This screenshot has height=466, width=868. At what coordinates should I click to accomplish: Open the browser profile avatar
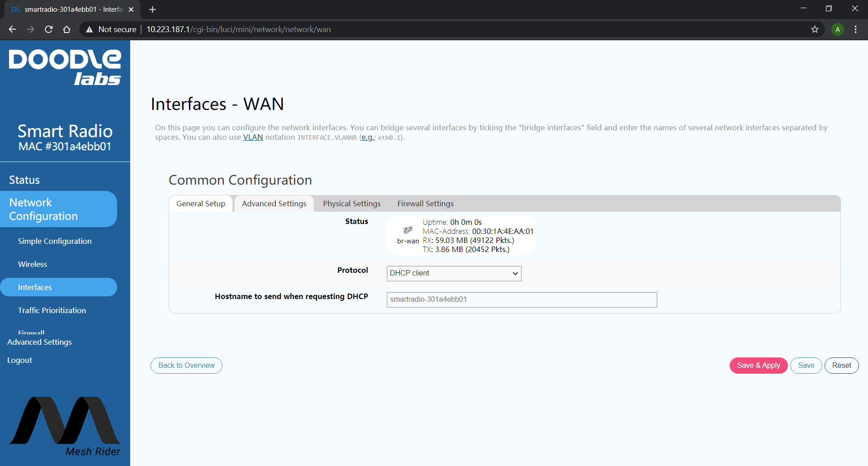(838, 29)
